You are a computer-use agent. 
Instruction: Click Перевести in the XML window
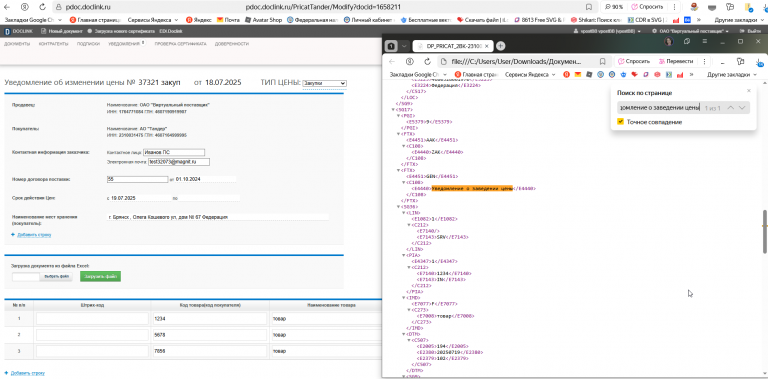(x=676, y=62)
